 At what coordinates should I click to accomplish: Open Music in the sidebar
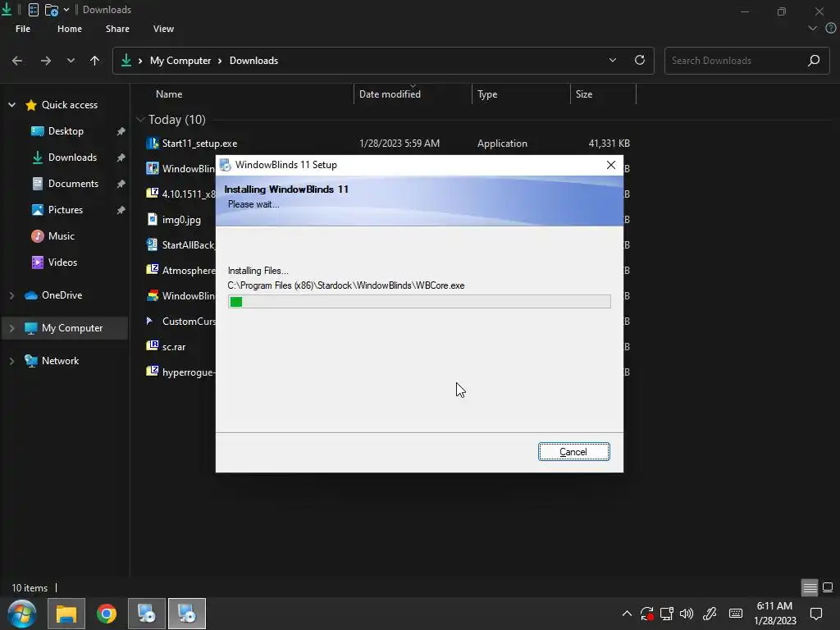[x=61, y=236]
